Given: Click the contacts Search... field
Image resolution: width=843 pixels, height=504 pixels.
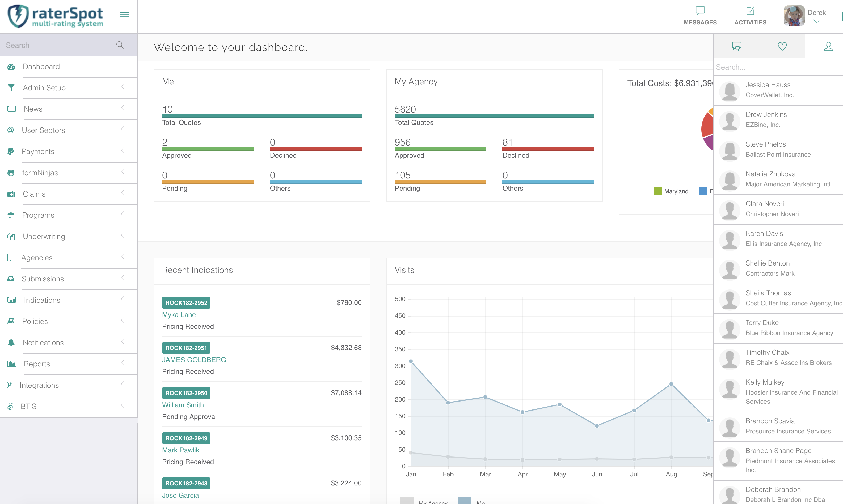Looking at the screenshot, I should point(778,67).
